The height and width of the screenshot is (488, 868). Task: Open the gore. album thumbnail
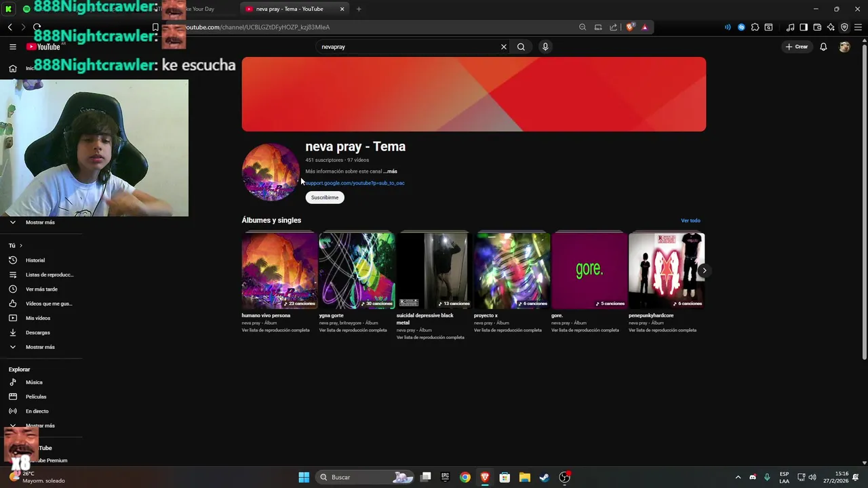tap(589, 270)
